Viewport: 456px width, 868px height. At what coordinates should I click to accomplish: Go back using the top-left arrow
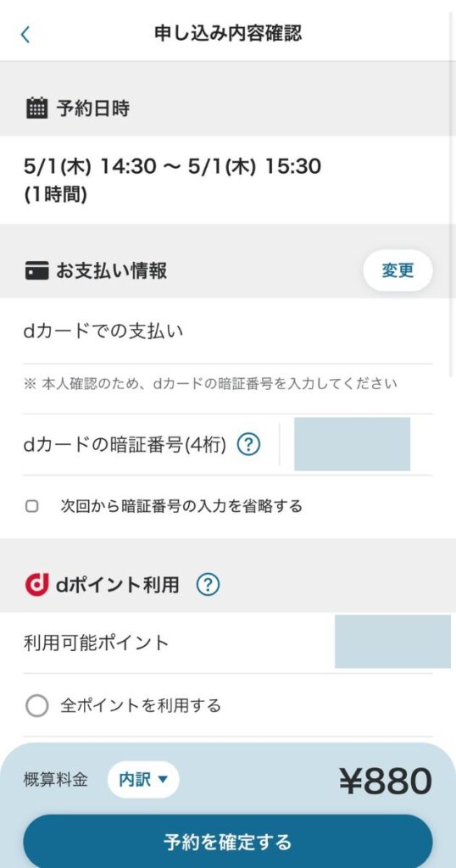pos(25,34)
